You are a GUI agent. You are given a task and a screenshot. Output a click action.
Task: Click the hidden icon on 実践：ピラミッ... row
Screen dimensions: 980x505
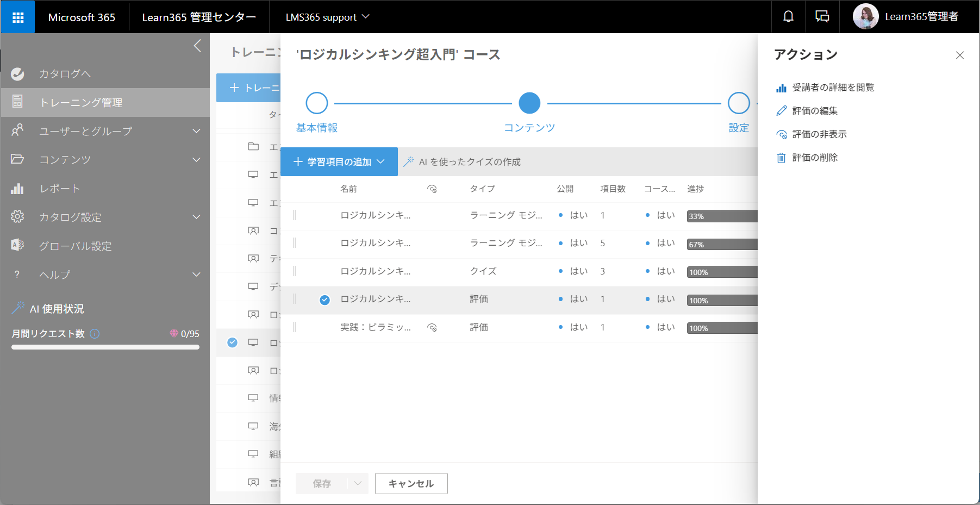(432, 328)
